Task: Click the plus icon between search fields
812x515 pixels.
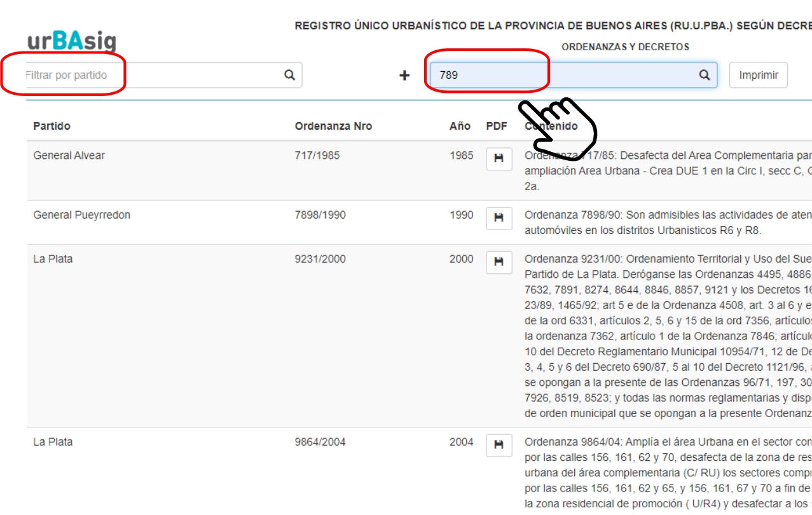Action: (404, 76)
